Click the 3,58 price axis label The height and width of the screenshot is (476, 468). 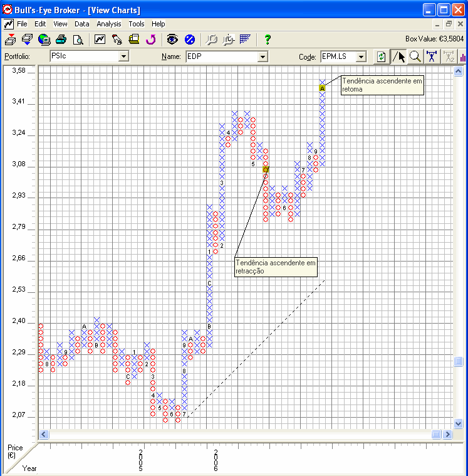19,70
